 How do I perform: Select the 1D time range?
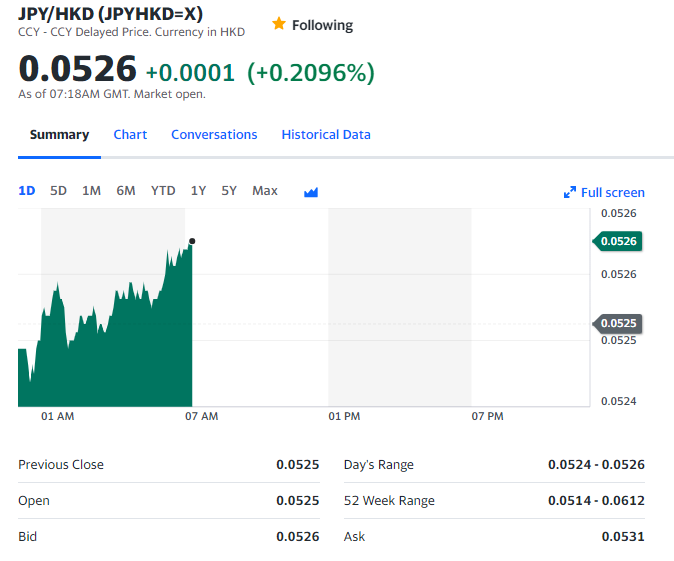point(27,191)
